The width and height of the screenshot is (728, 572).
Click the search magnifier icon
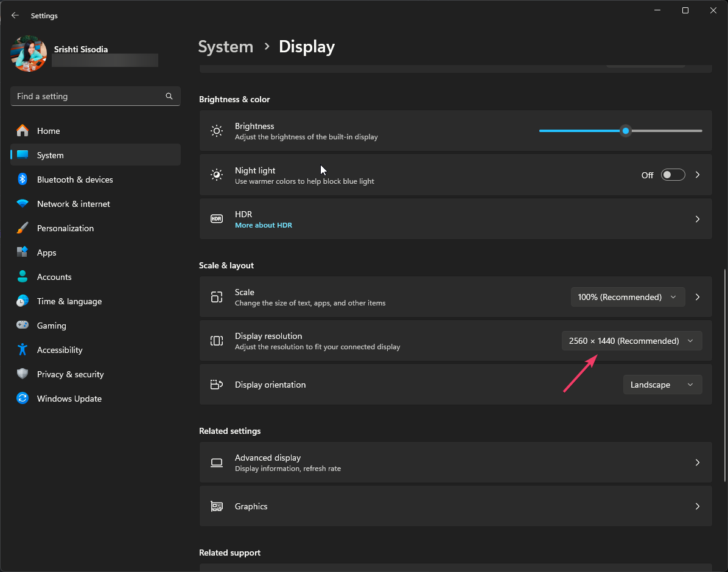pos(169,96)
